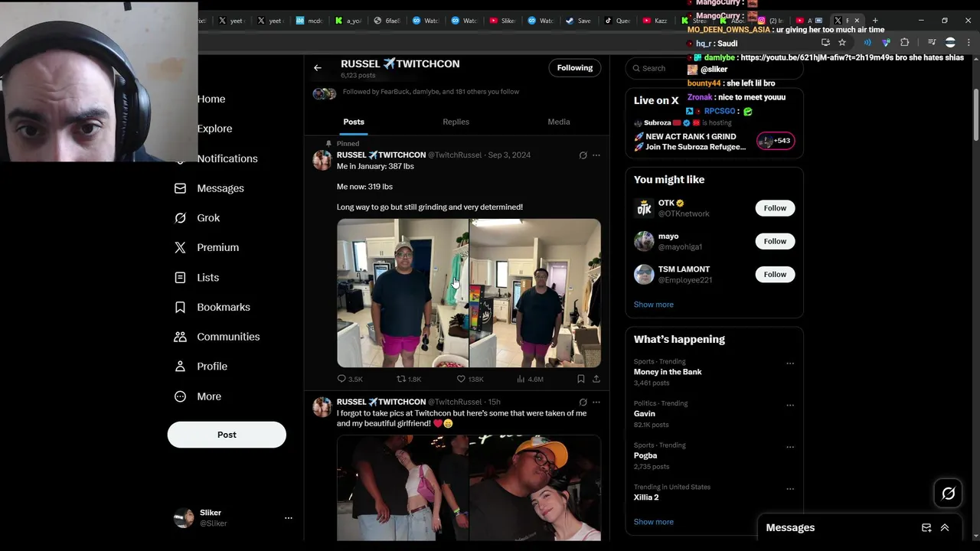This screenshot has width=980, height=551.
Task: Click the +543 listeners badge
Action: coord(776,141)
